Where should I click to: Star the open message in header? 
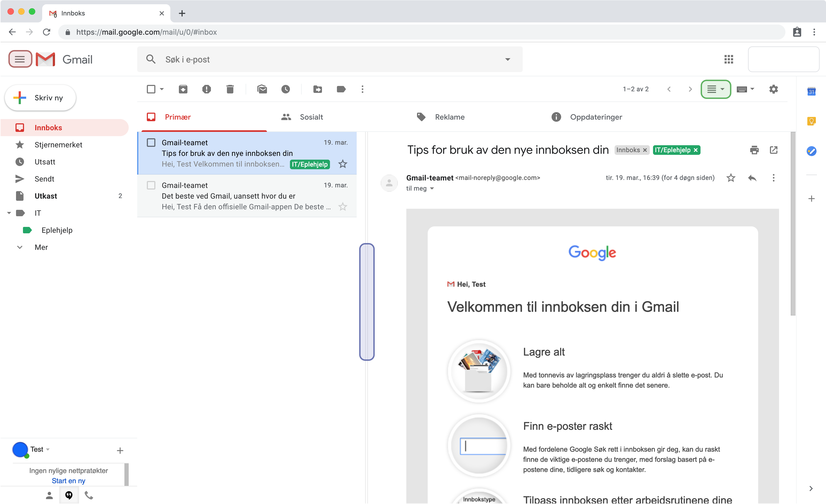(731, 178)
